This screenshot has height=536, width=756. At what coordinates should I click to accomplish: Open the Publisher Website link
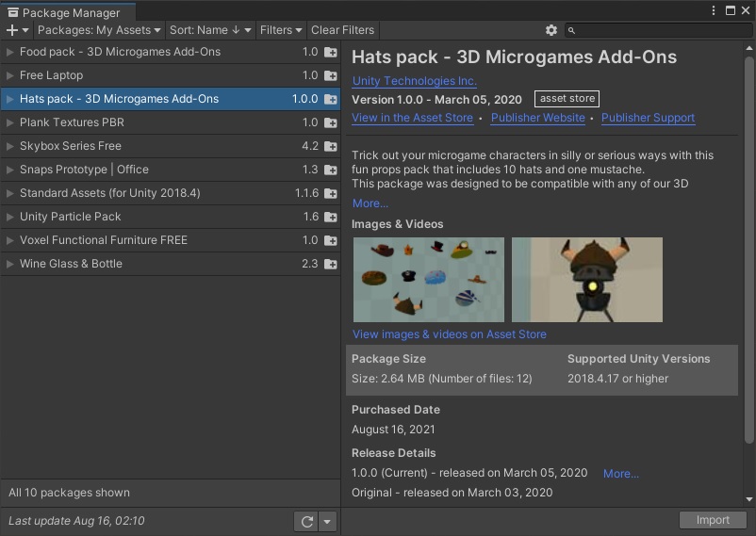537,118
